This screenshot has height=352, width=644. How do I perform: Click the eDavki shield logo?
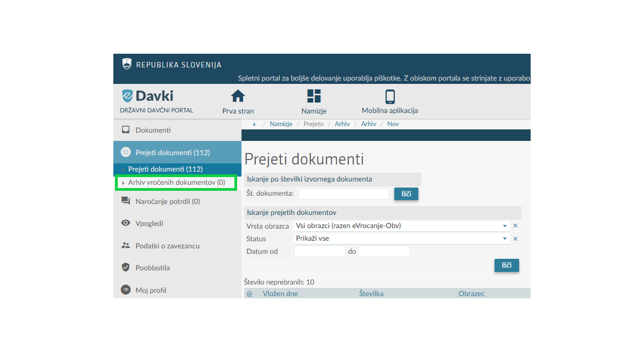(127, 96)
